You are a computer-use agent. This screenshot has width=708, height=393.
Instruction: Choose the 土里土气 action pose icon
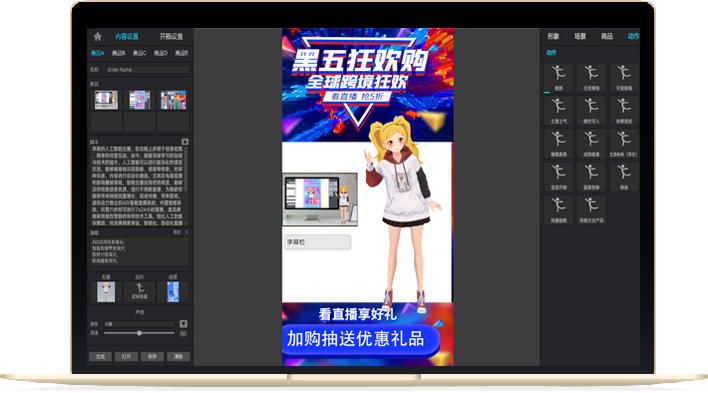(559, 110)
